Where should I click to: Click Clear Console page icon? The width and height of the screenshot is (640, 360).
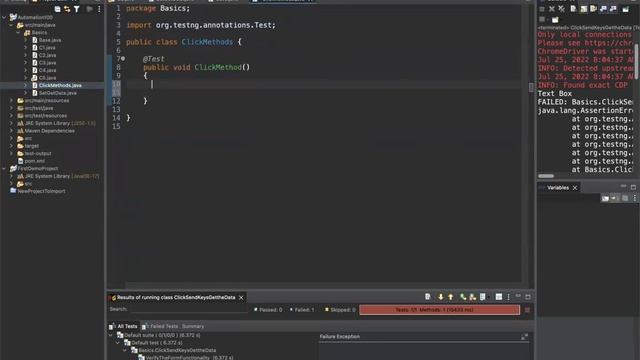[573, 9]
